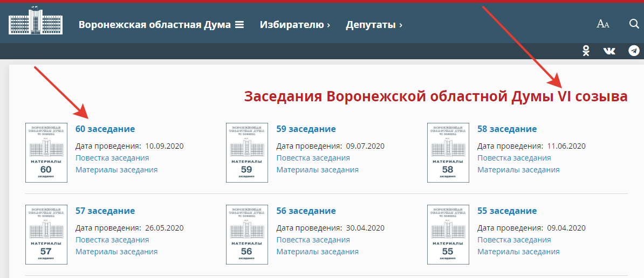
Task: Click the session 59 materials cover thumbnail
Action: coord(247,152)
